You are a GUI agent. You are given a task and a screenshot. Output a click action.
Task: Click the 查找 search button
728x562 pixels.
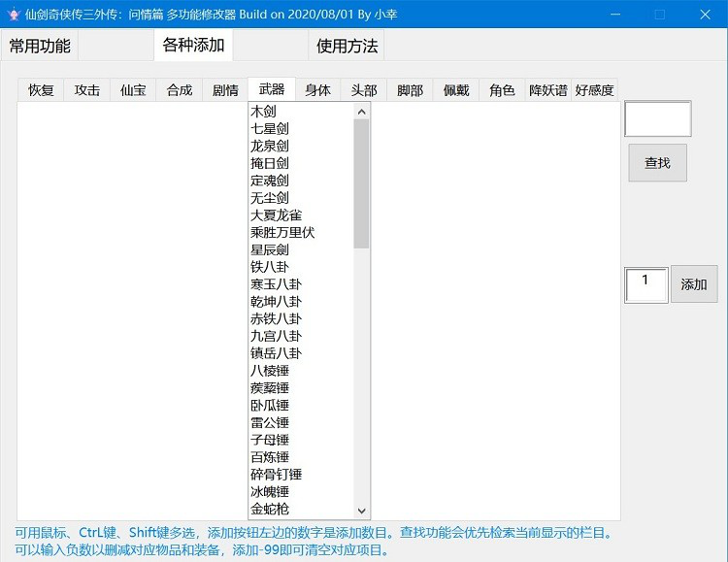tap(657, 162)
